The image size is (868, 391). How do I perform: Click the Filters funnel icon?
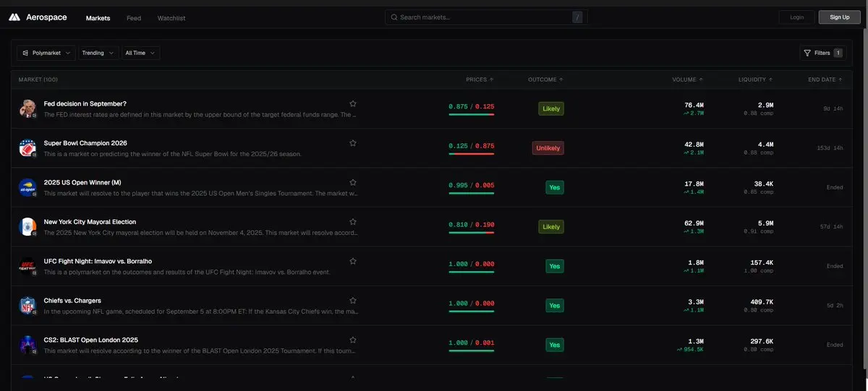808,53
